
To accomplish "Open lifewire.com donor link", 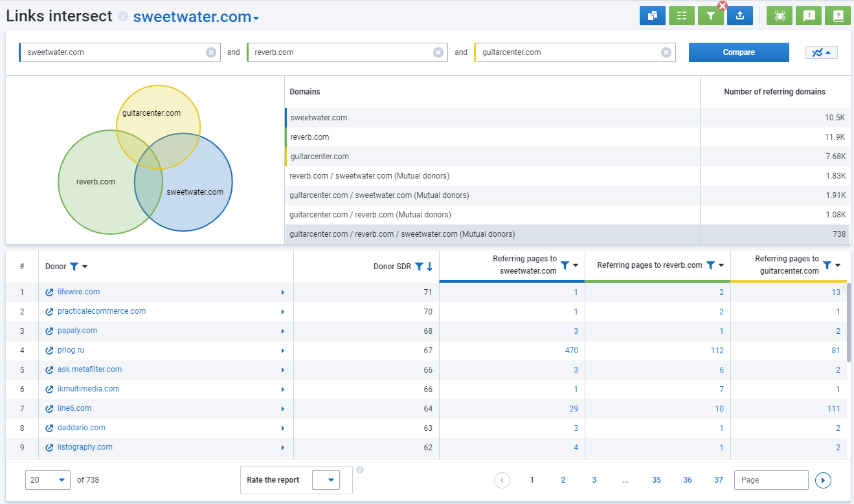I will pos(78,292).
